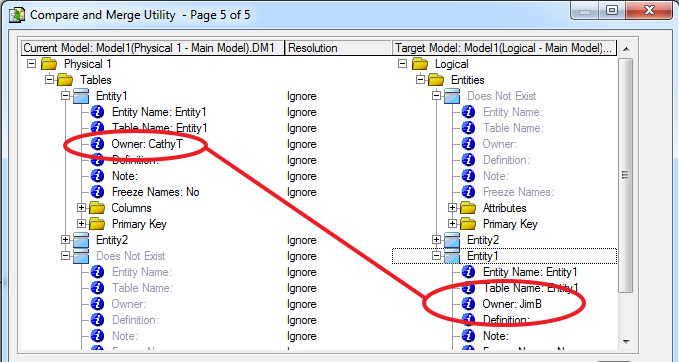The height and width of the screenshot is (362, 679).
Task: Expand the Columns folder under Entity1
Action: pyautogui.click(x=81, y=208)
